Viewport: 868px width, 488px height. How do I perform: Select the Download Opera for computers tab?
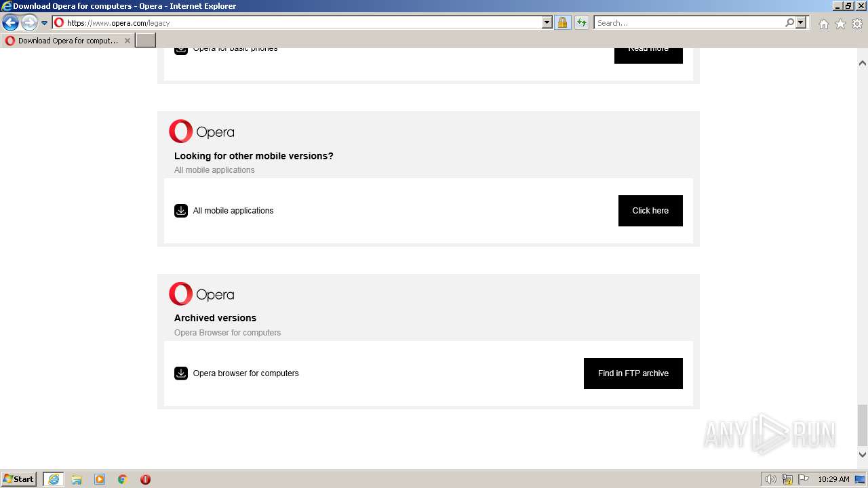[x=68, y=41]
